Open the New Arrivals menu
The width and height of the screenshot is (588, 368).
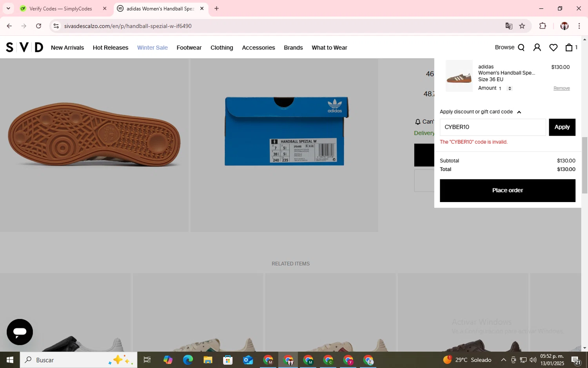tap(67, 47)
